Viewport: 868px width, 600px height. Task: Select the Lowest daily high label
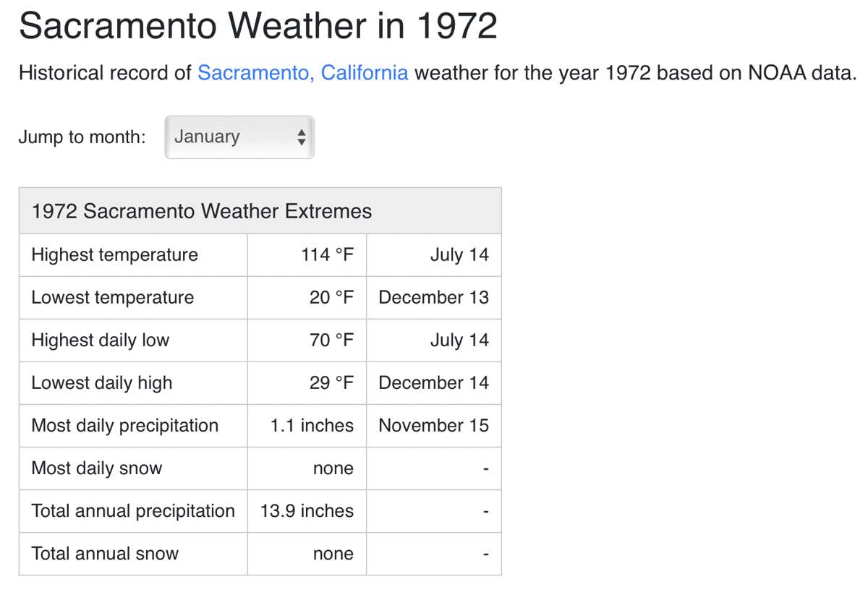tap(102, 382)
